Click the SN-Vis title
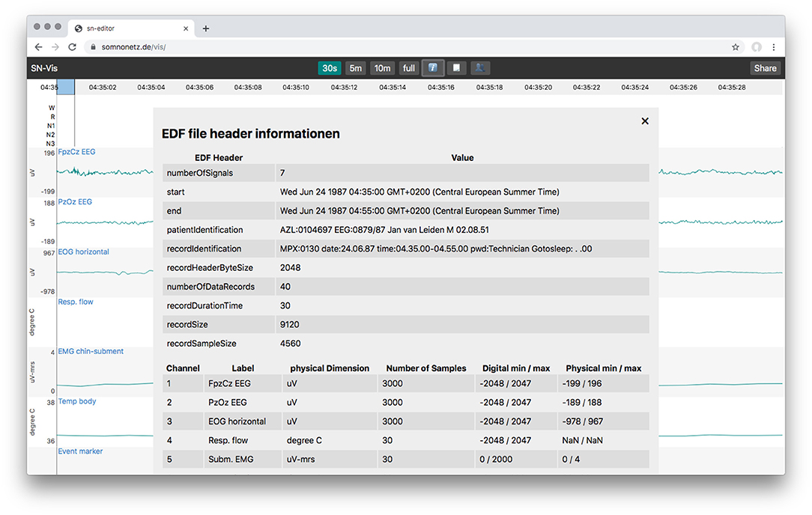The height and width of the screenshot is (515, 812). point(44,68)
